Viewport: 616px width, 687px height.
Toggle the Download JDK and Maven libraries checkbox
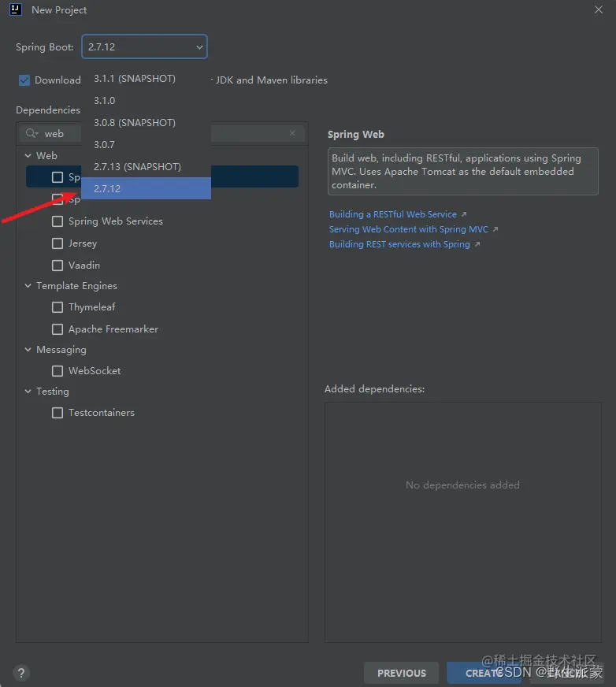pyautogui.click(x=24, y=80)
